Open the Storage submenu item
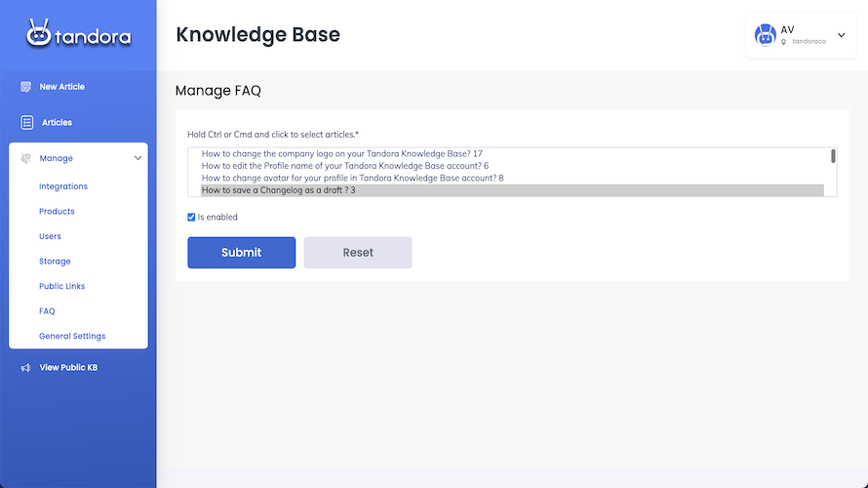Screen dimensions: 868x488 (55, 262)
